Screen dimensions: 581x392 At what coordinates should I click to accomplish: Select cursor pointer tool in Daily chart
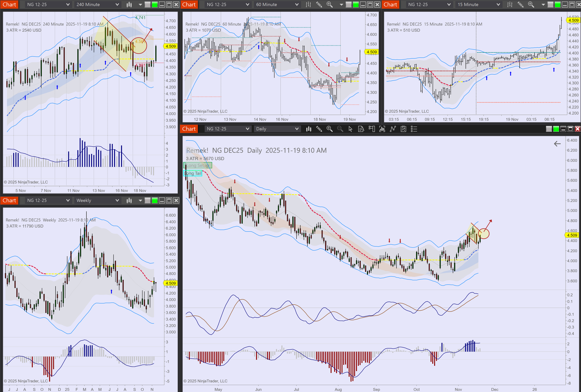[350, 129]
